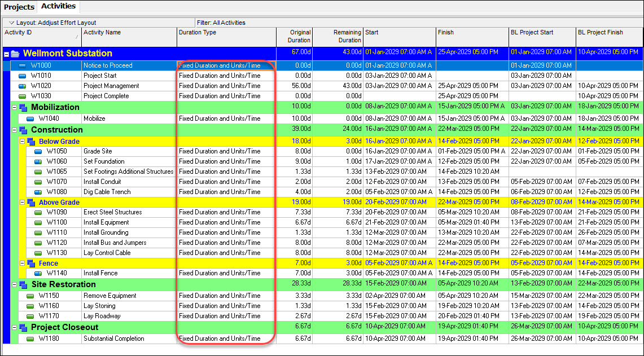Select Duration Type cell for W1020
644x356 pixels.
pyautogui.click(x=226, y=86)
